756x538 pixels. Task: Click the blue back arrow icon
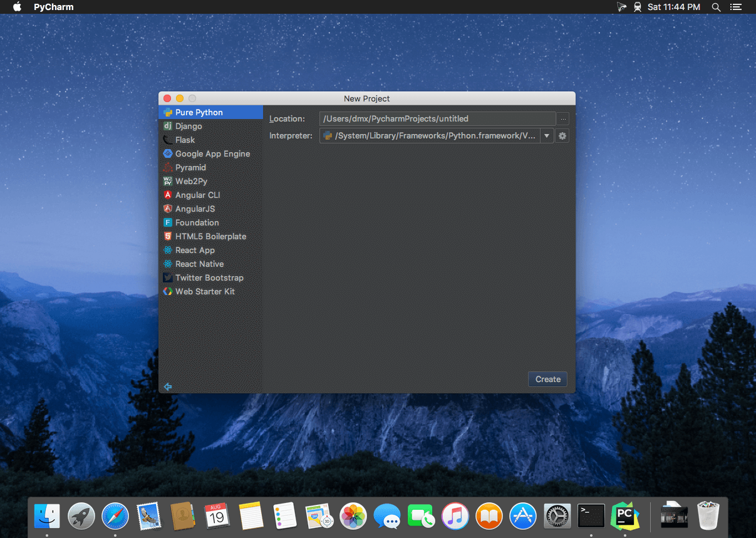168,386
